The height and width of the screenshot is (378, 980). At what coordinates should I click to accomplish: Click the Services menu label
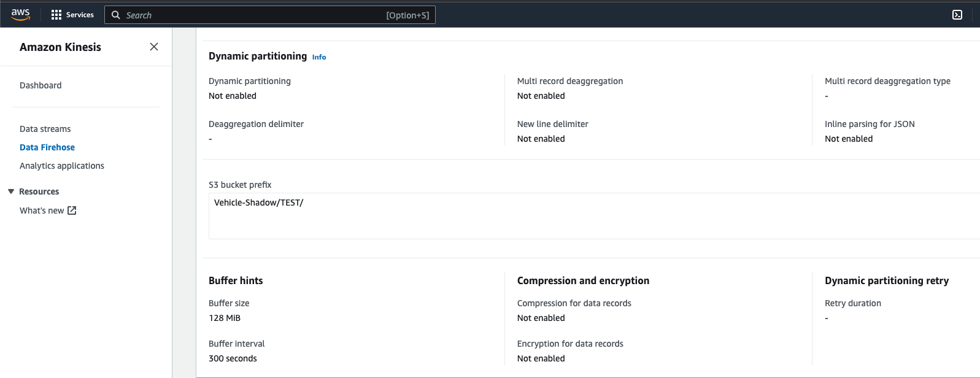pos(80,15)
